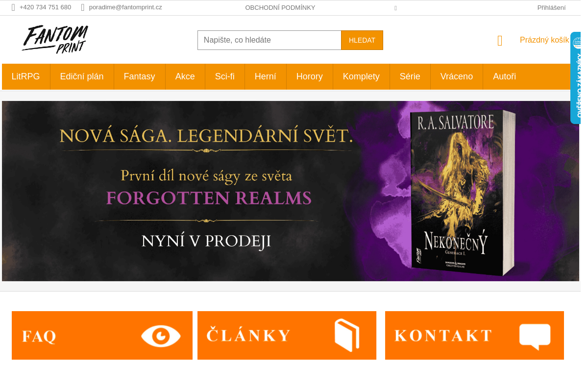Click the envelope icon beside poradime@fantomprint.cz
The image size is (588, 392).
click(x=83, y=7)
